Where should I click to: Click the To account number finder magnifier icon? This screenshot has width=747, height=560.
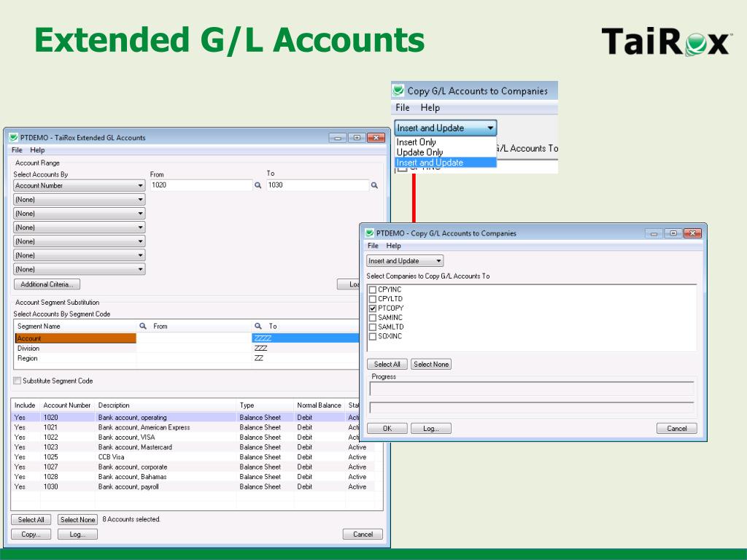tap(374, 185)
